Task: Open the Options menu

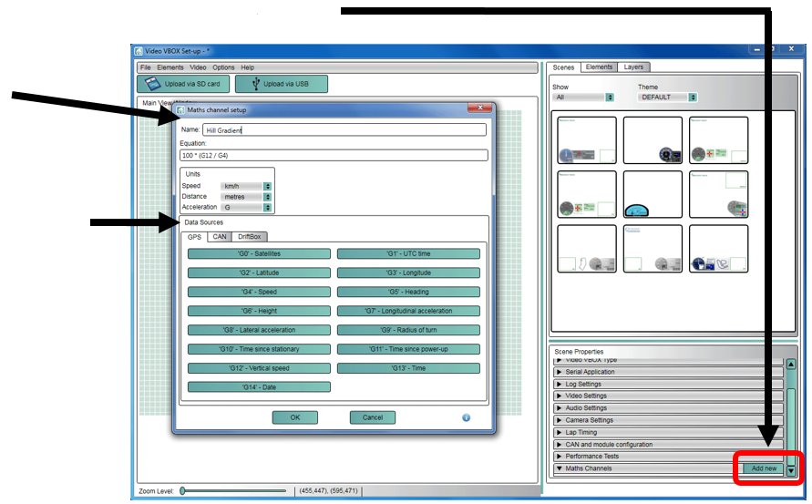Action: (x=223, y=67)
